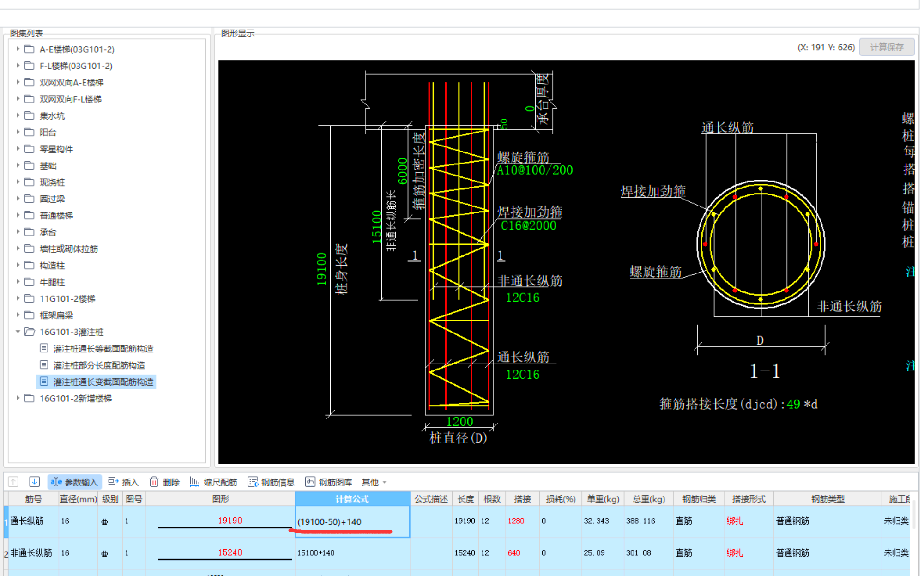This screenshot has width=924, height=576.
Task: Expand the 双网双向F-L楼梯 folder
Action: [18, 98]
